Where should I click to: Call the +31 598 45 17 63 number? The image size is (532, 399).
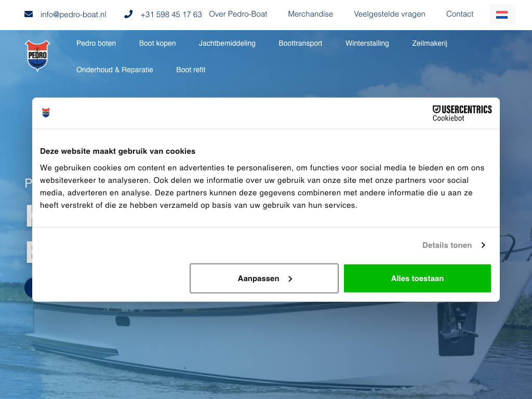coord(171,15)
